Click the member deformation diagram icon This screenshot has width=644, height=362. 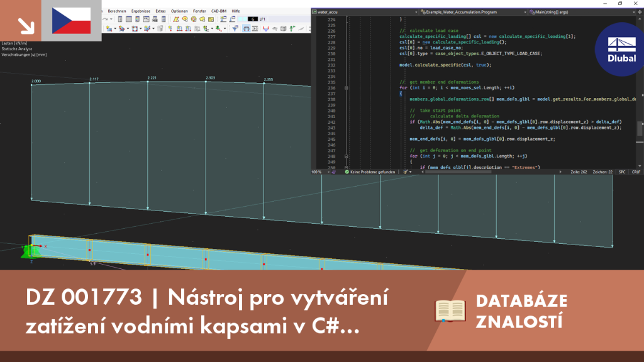(266, 28)
